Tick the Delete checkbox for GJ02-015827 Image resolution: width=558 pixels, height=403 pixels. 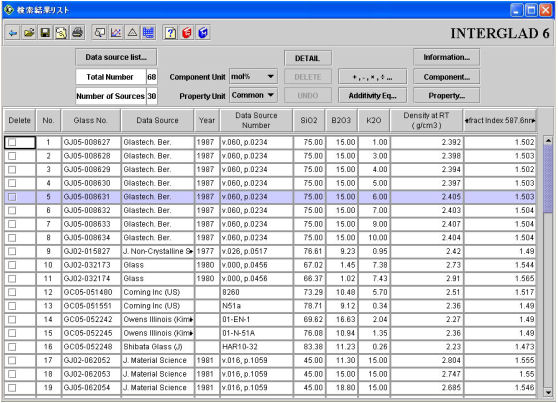pos(12,251)
